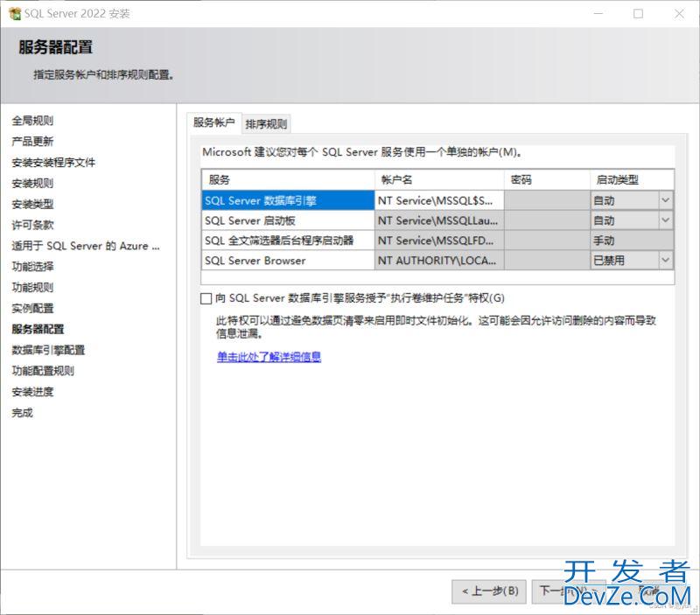Go back with the 上一步(B) button
Viewport: 700px width, 615px height.
489,591
